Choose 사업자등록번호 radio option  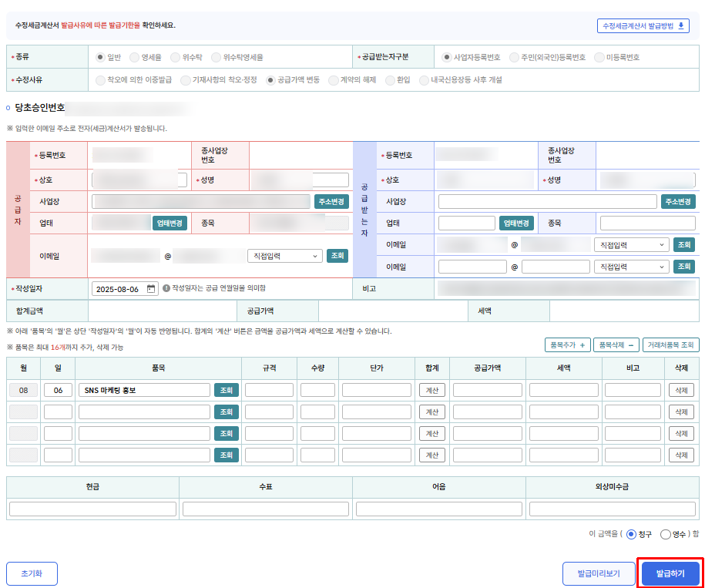(x=446, y=57)
